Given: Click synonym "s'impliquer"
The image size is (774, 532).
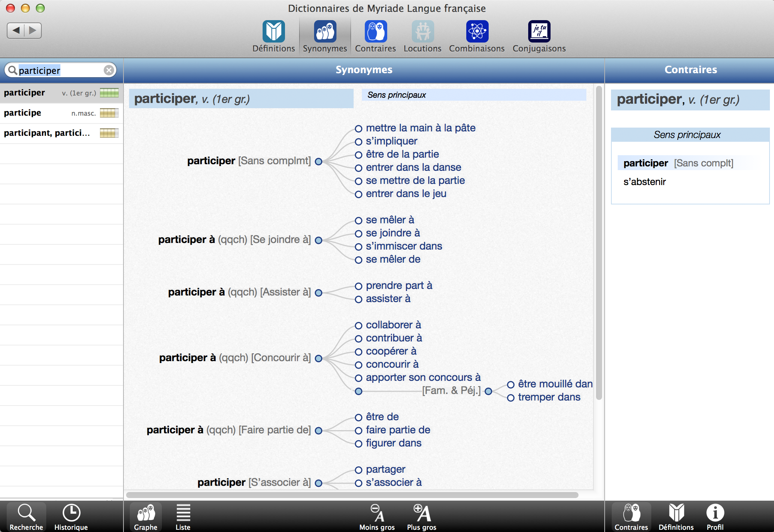Looking at the screenshot, I should point(392,141).
